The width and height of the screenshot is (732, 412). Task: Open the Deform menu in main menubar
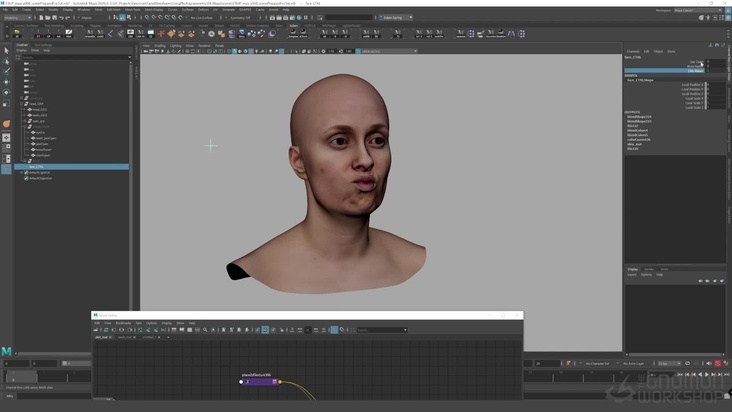click(203, 9)
